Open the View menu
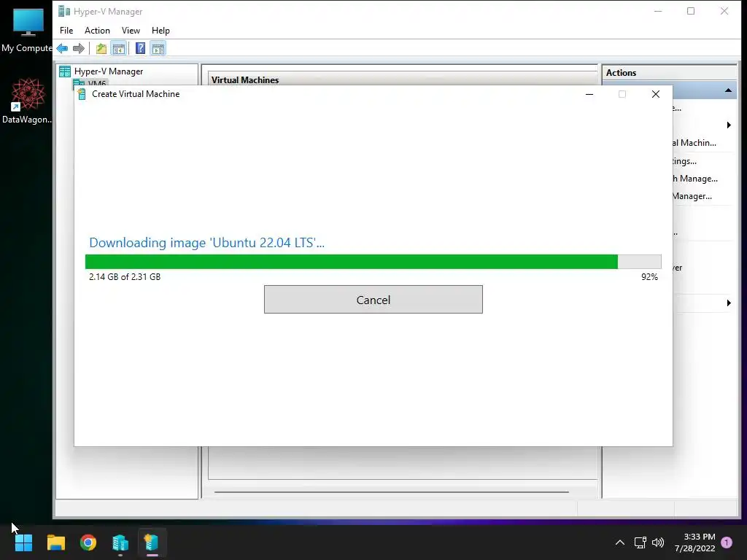 [131, 31]
